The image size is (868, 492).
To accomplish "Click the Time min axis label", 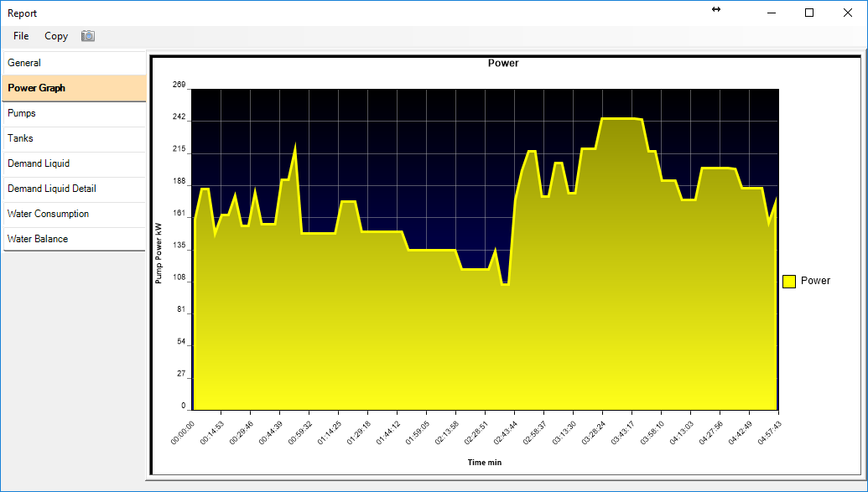I will point(485,462).
